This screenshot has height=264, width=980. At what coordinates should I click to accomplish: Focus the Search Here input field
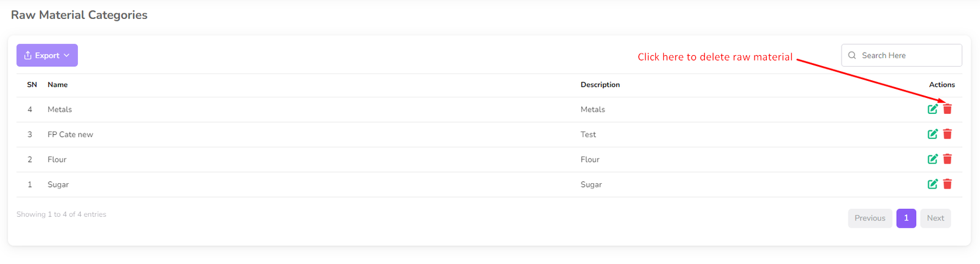click(908, 55)
